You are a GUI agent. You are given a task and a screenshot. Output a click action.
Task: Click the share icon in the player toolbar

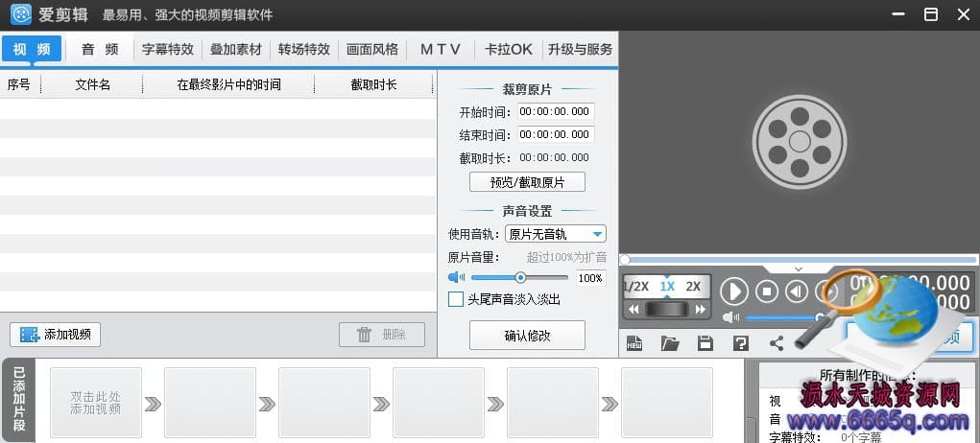[x=777, y=342]
